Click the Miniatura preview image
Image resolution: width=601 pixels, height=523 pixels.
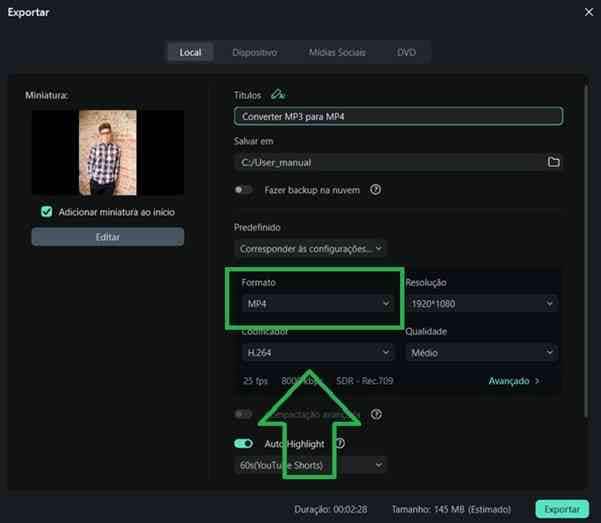[x=108, y=153]
